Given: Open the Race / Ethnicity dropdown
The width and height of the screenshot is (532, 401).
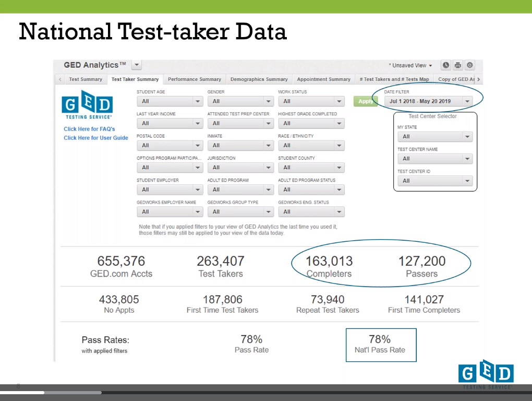Looking at the screenshot, I should pos(311,146).
